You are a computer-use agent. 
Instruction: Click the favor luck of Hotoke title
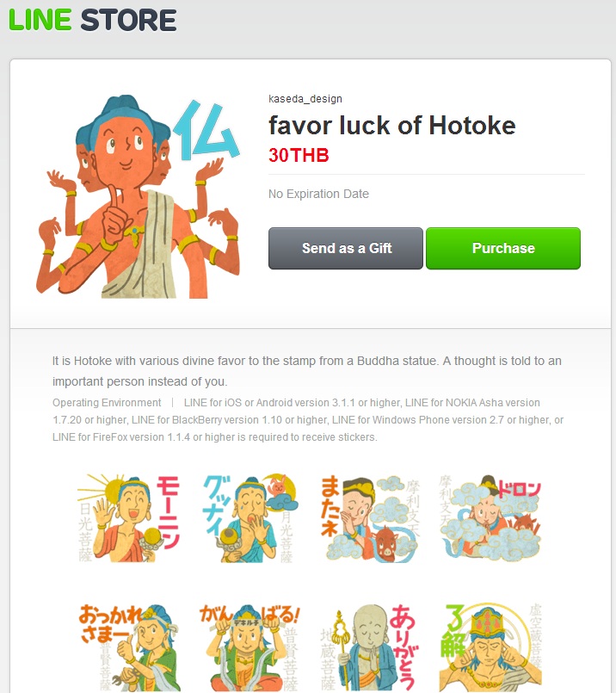point(392,125)
